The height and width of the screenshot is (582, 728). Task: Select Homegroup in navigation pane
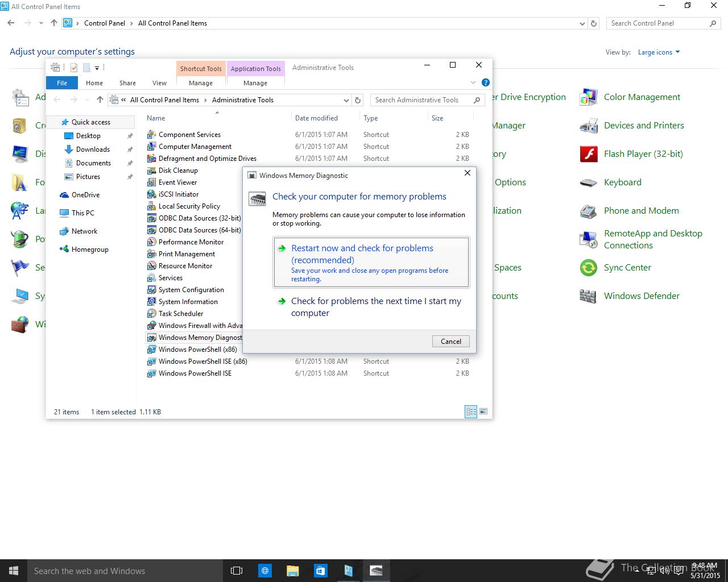pos(90,250)
